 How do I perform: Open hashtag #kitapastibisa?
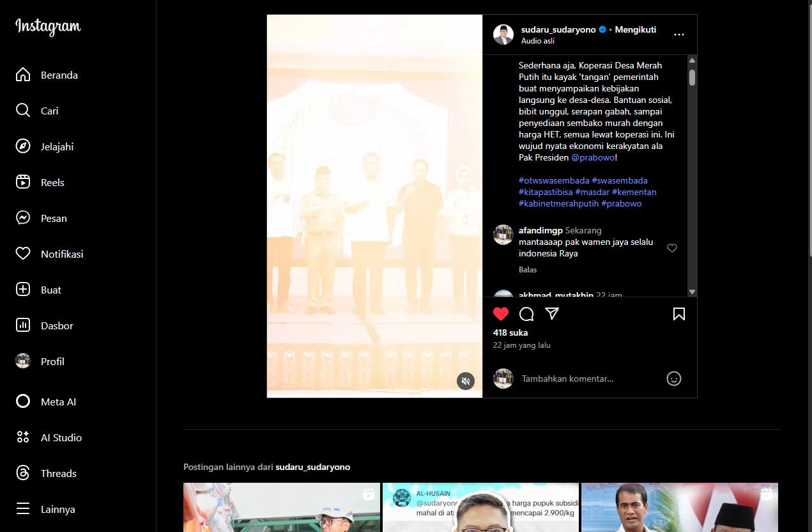pos(546,192)
